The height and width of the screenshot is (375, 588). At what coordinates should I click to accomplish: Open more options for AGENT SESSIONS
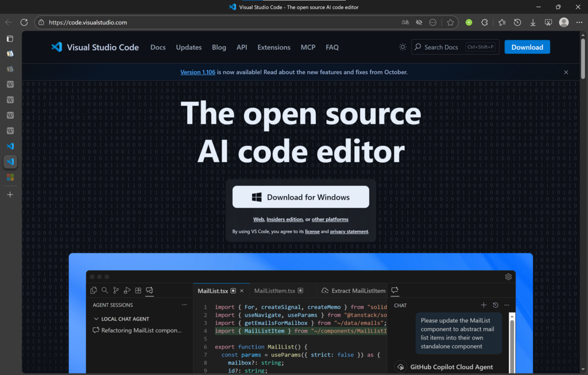184,304
